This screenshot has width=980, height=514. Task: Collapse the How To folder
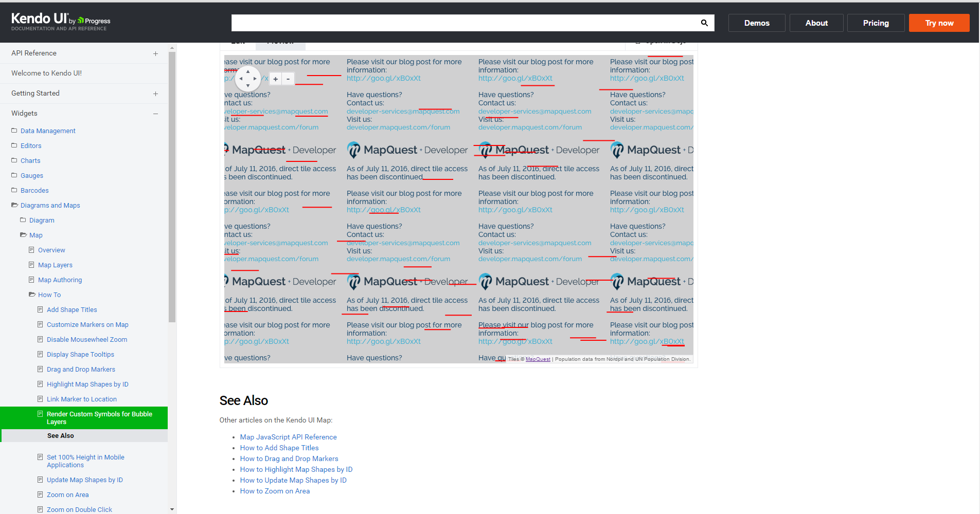[x=32, y=295]
